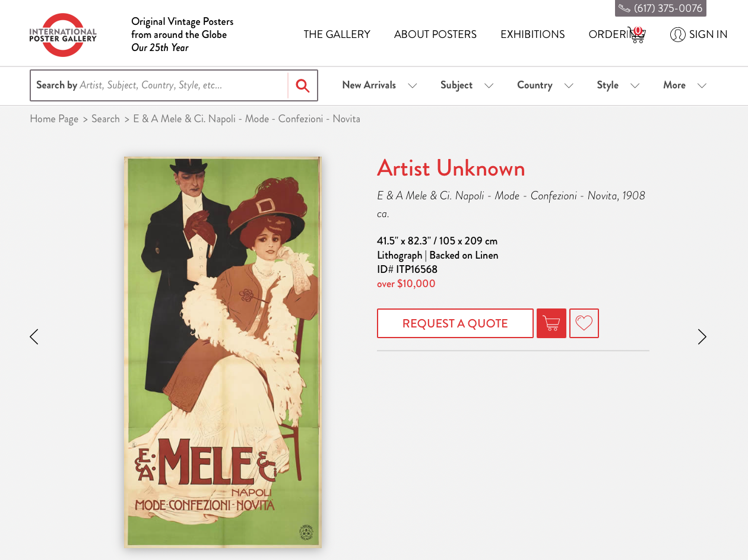Click the user profile icon
This screenshot has height=560, width=748.
pyautogui.click(x=677, y=34)
